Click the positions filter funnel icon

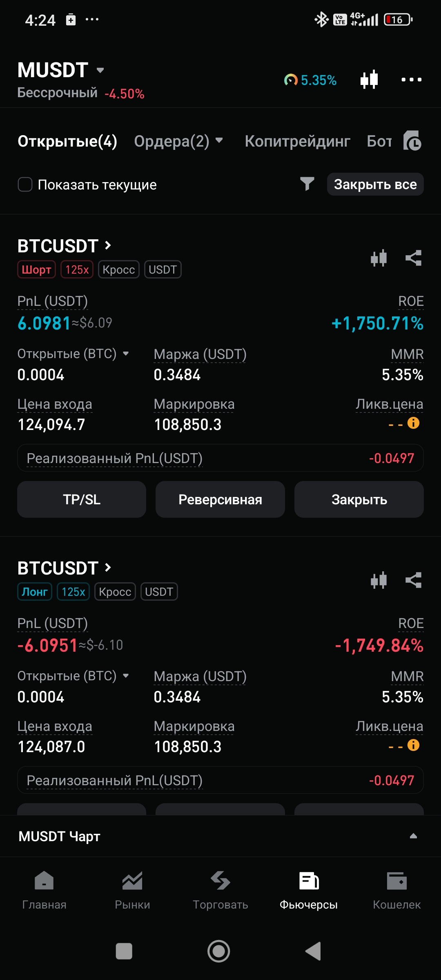coord(307,184)
